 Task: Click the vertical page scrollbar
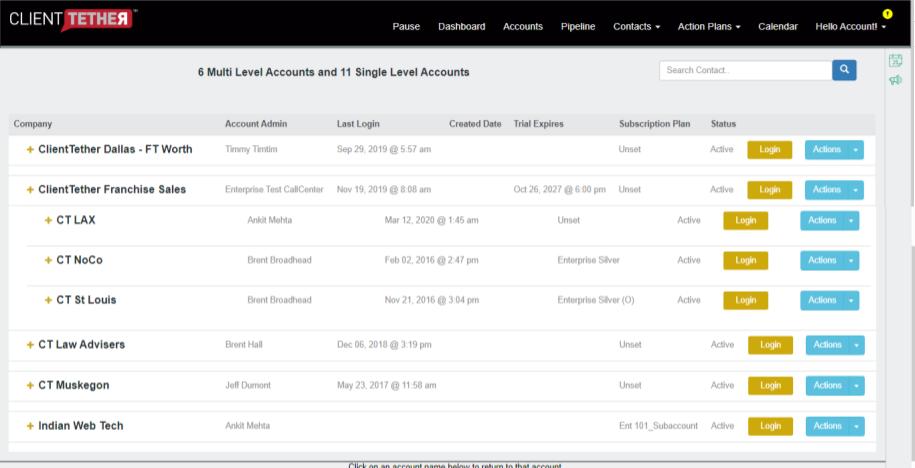[x=911, y=125]
